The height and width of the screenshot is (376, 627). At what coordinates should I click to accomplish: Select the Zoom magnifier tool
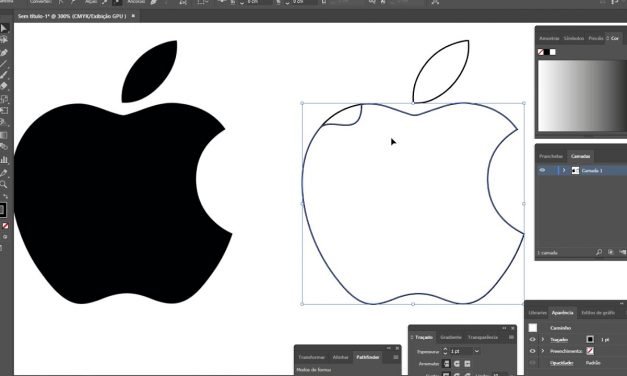tap(4, 184)
